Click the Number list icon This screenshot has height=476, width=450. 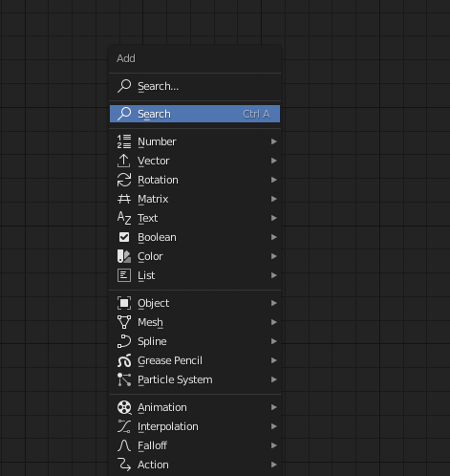[124, 141]
